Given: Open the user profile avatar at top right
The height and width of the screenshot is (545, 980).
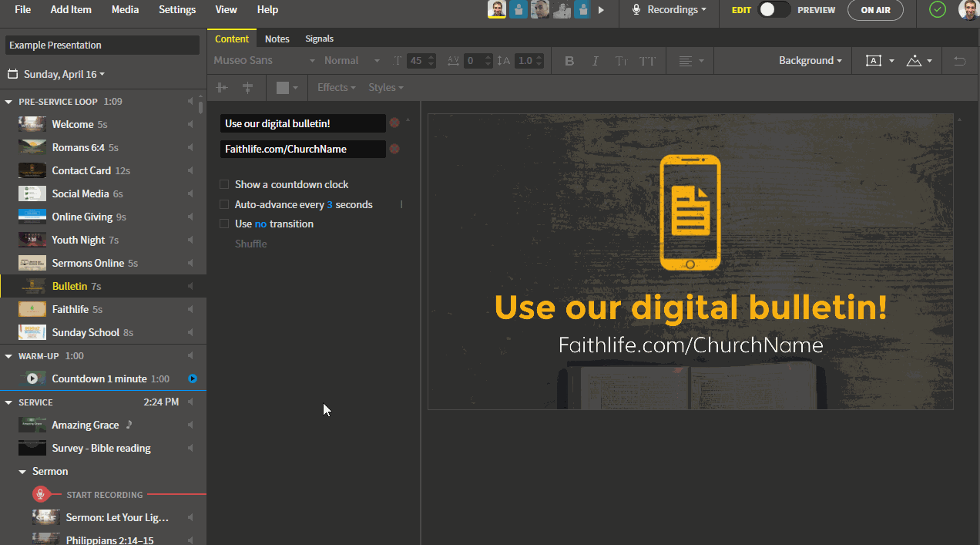Looking at the screenshot, I should tap(968, 9).
